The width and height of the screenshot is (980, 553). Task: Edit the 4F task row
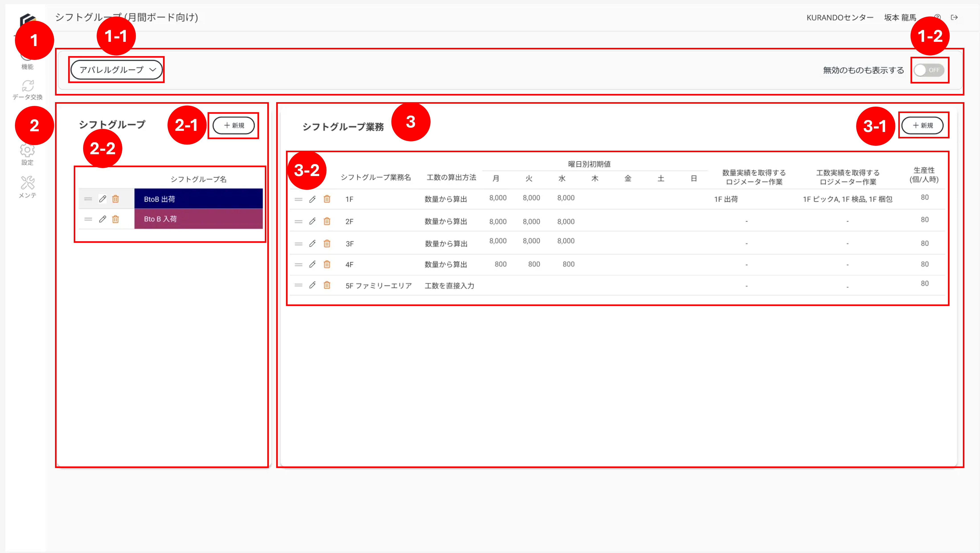[312, 264]
